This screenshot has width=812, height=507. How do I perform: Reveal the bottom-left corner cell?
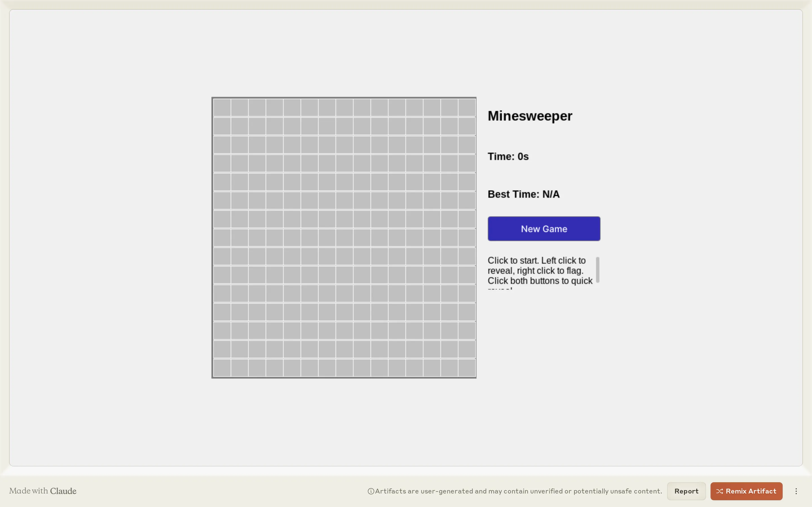pos(222,368)
